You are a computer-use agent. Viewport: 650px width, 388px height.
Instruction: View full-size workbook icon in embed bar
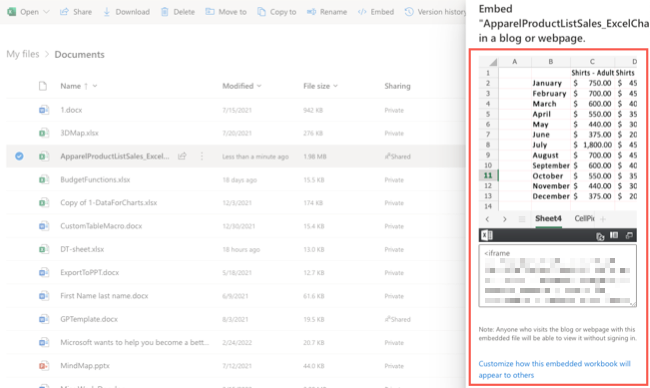click(629, 235)
